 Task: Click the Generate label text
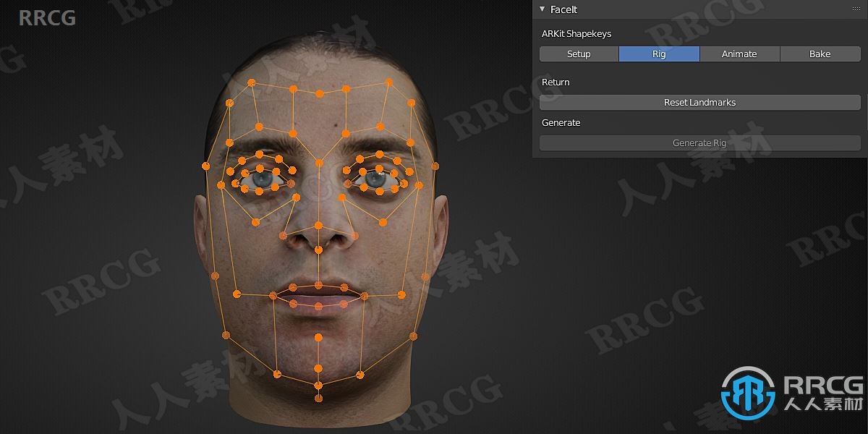[x=561, y=123]
